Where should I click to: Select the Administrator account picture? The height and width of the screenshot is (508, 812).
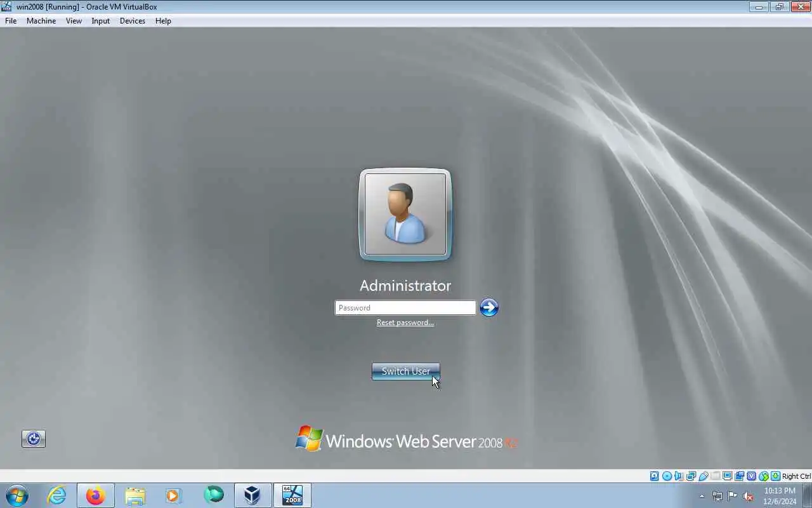[405, 215]
